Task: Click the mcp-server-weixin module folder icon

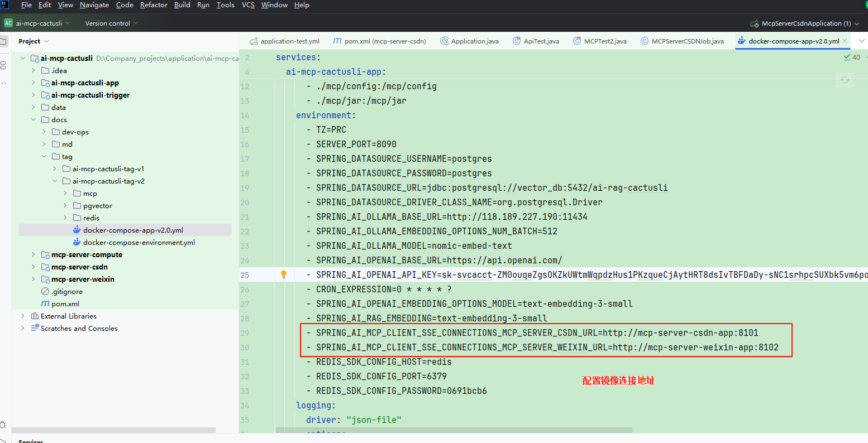Action: coord(45,279)
